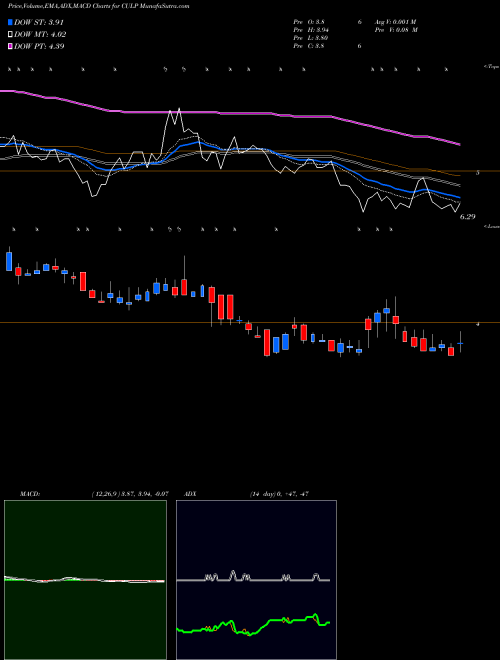Select the 'DOW ST: 3.91' legend text
Screen dimensions: 500x660
coord(39,23)
